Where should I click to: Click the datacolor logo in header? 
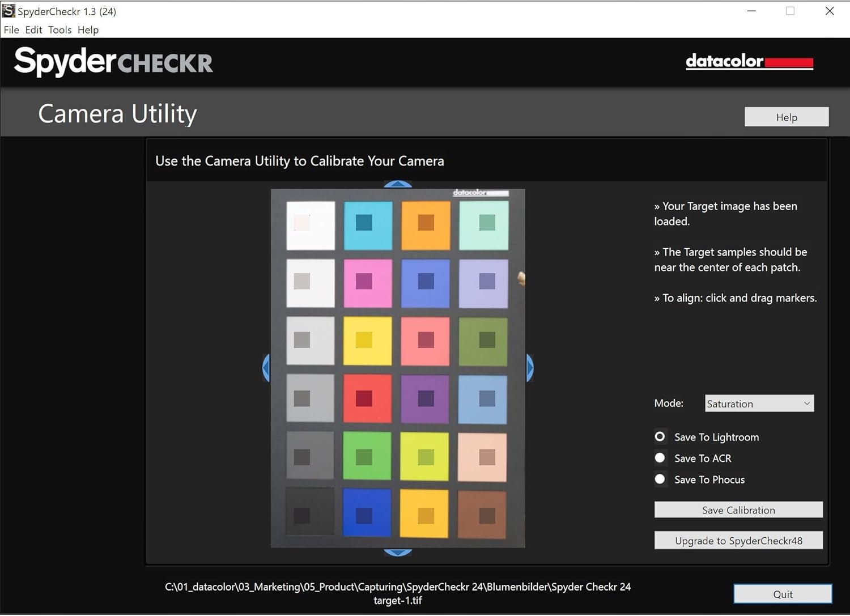click(749, 61)
